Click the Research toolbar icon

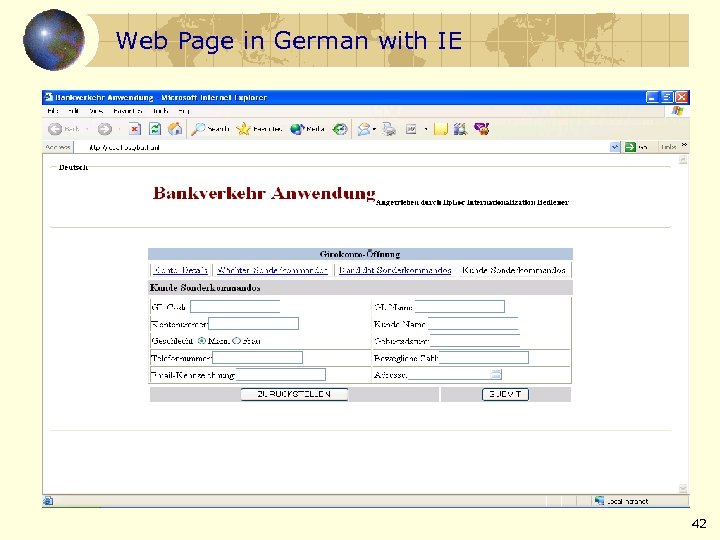tap(460, 129)
